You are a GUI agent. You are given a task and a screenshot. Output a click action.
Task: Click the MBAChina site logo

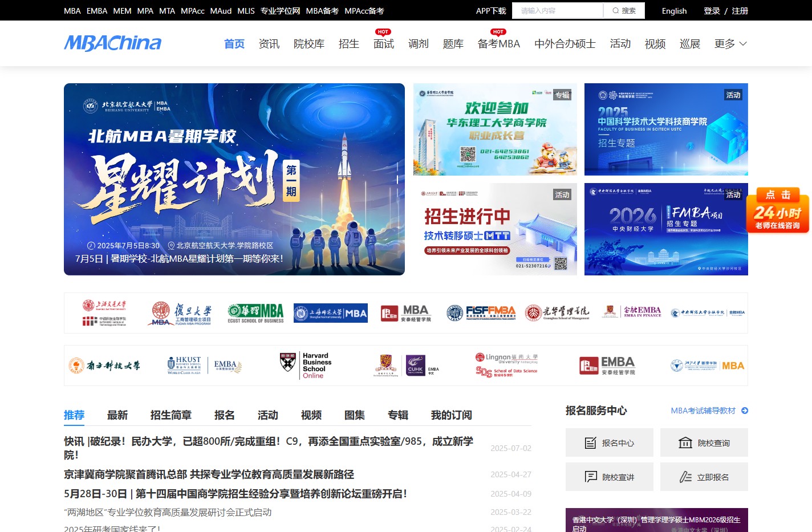click(112, 43)
